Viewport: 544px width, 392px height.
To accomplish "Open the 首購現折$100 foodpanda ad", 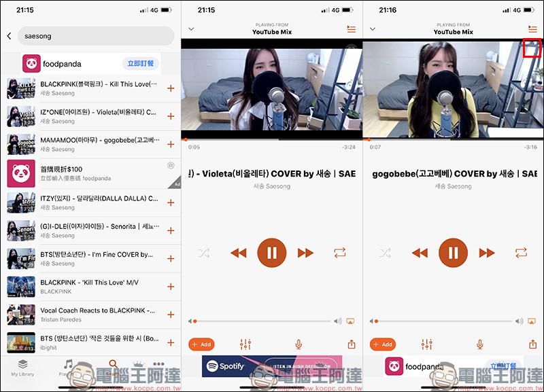I will point(94,174).
